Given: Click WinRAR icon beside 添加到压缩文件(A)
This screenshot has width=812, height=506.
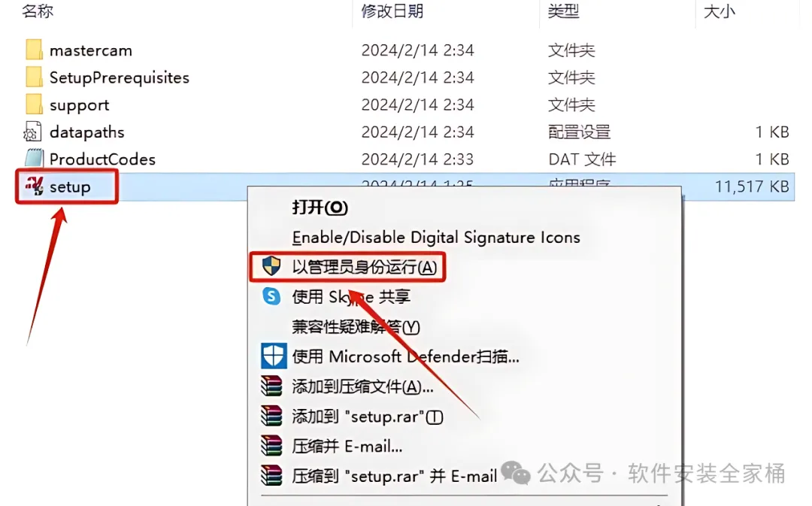Looking at the screenshot, I should [x=271, y=386].
